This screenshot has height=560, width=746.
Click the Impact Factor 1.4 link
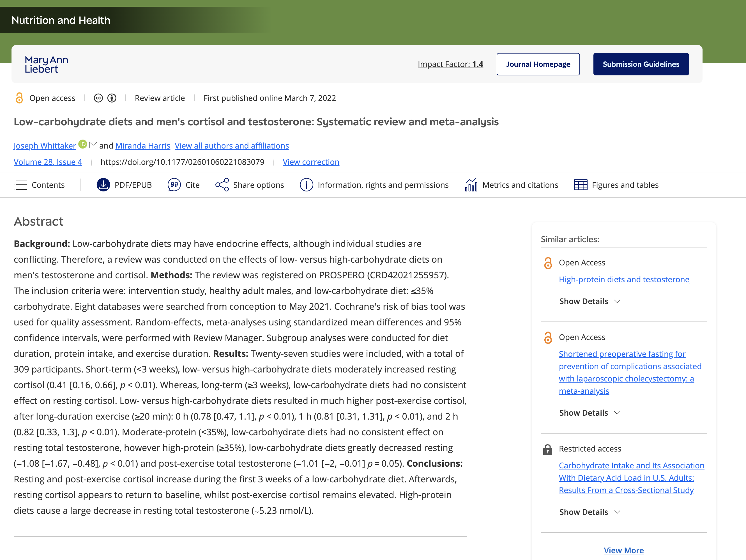tap(450, 64)
